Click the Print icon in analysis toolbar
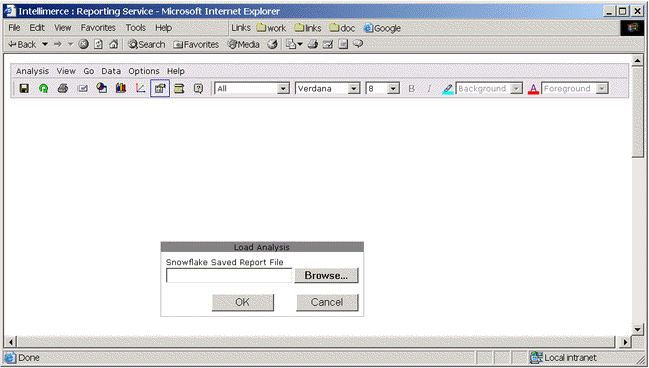Screen dimensions: 649x368 click(63, 88)
